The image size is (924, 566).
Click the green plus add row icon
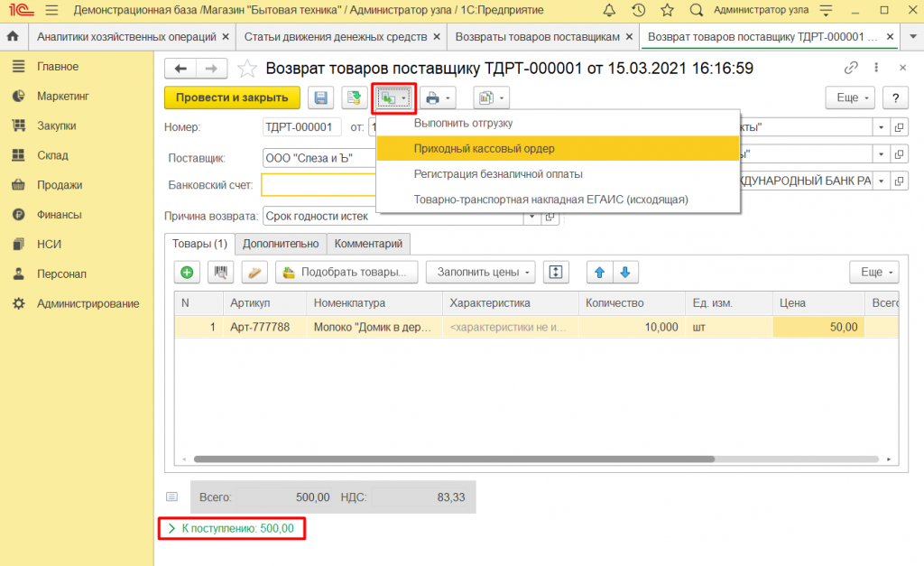(x=187, y=272)
